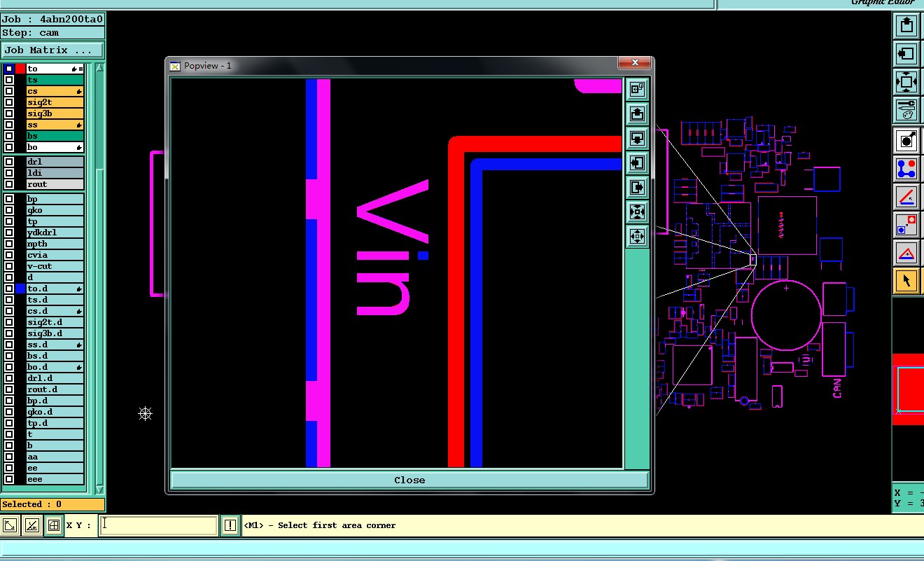Select the sig2t.d layer name
The height and width of the screenshot is (561, 924).
(x=55, y=322)
